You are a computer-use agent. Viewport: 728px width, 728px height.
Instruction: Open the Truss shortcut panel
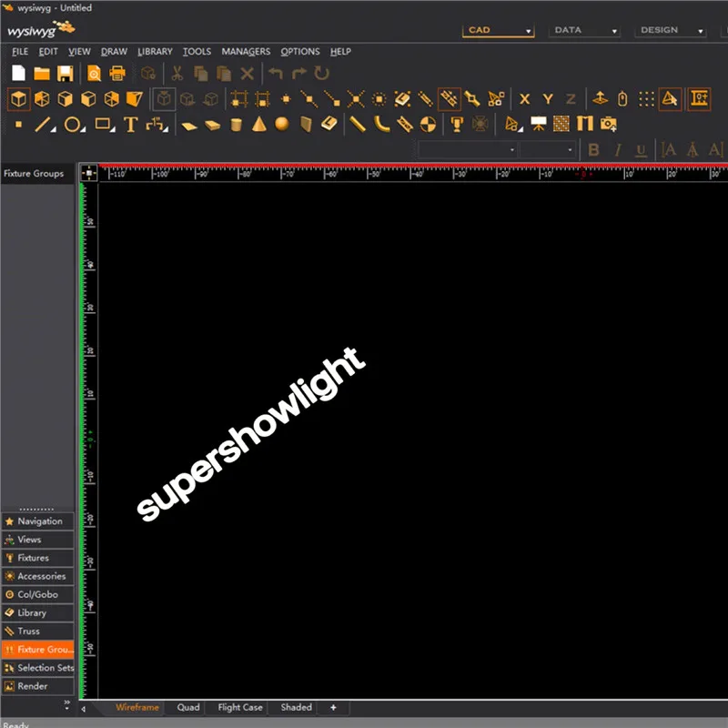[x=37, y=631]
